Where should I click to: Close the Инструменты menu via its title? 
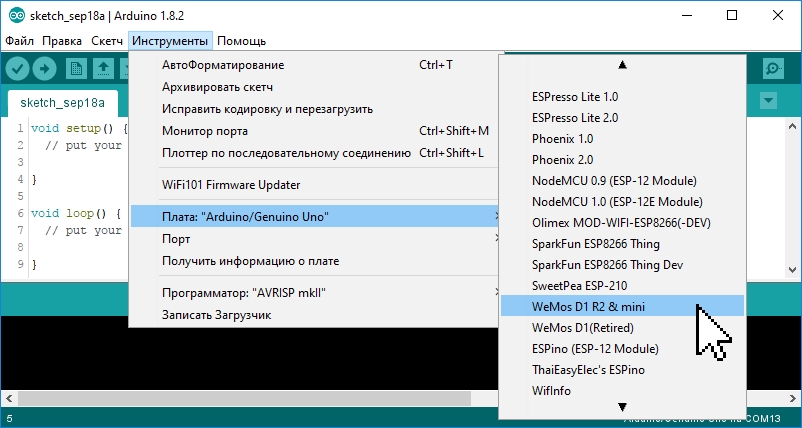coord(170,41)
